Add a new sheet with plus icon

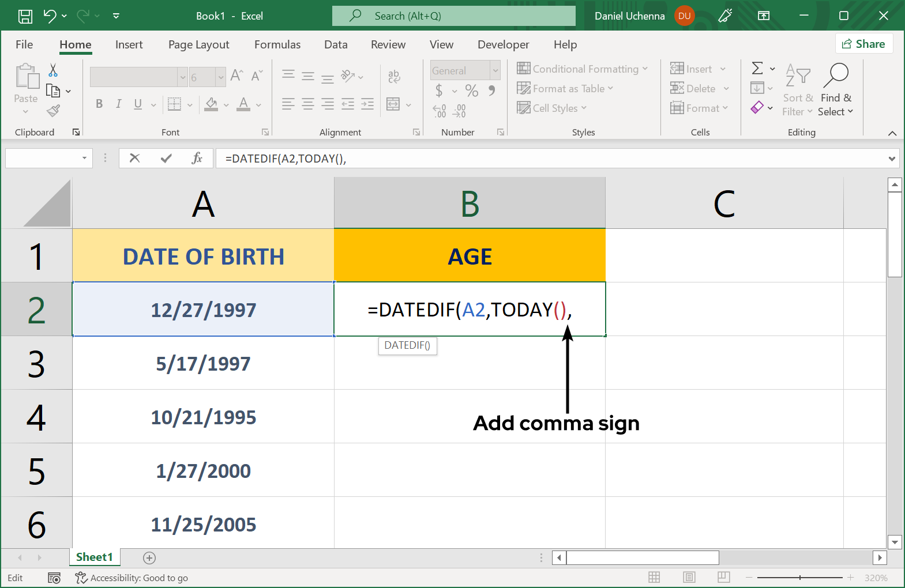coord(149,557)
